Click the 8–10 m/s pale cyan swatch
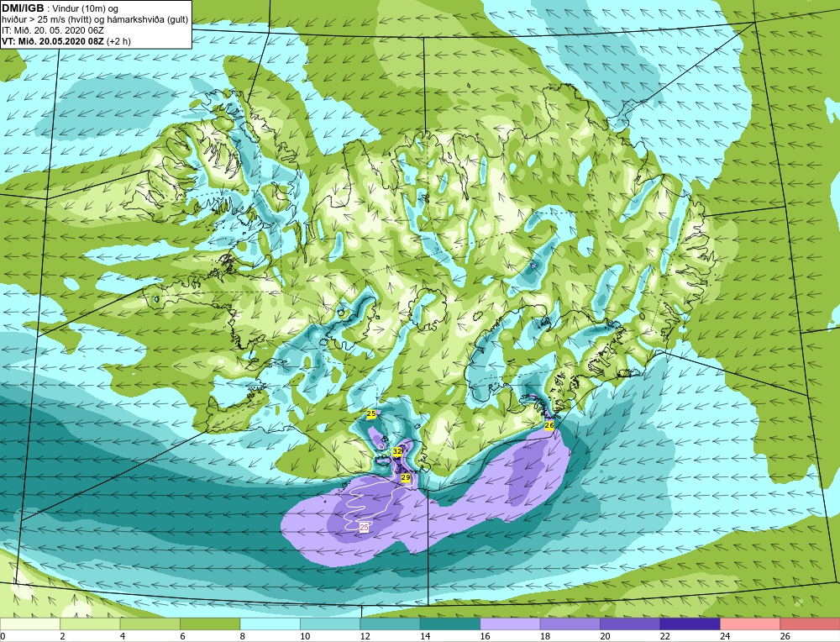The height and width of the screenshot is (642, 840). click(x=270, y=624)
